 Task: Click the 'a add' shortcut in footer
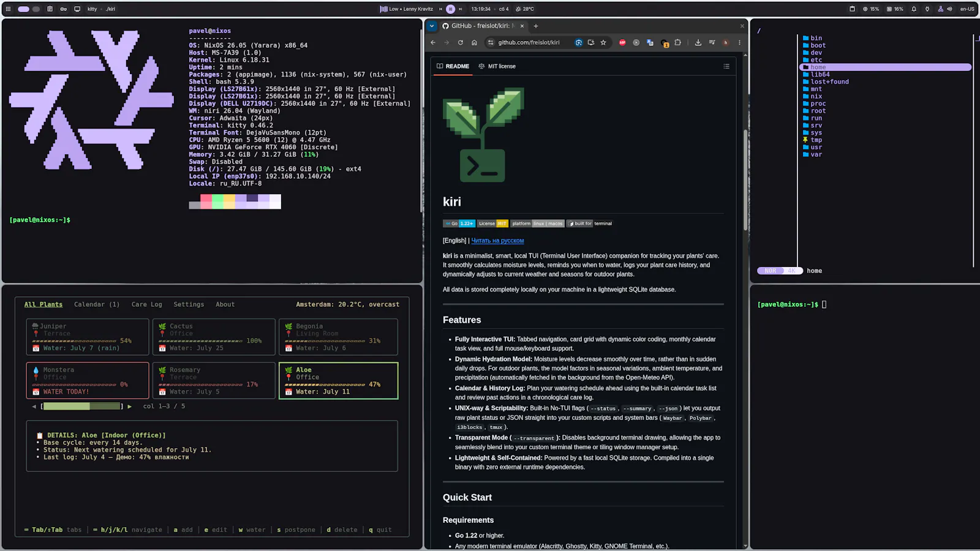183,530
